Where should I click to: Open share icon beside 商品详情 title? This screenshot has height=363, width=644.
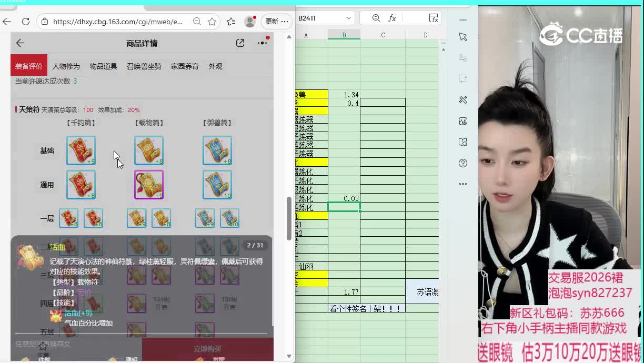tap(240, 43)
